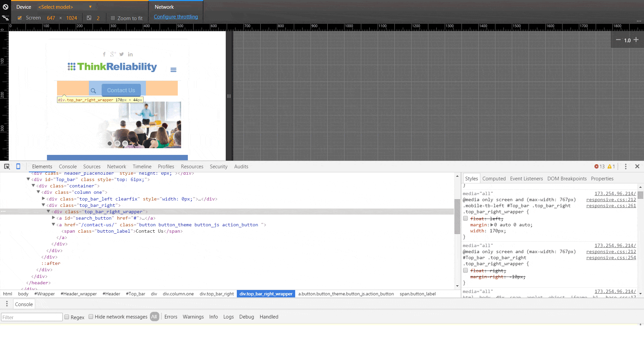This screenshot has width=644, height=346.
Task: Open the Computed styles tab
Action: pyautogui.click(x=494, y=179)
